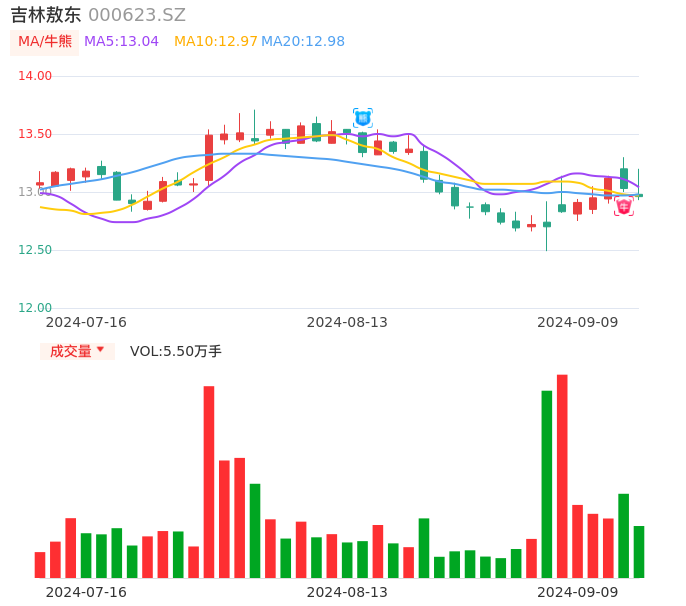Click the tallest green volume bar
The height and width of the screenshot is (606, 686).
[547, 484]
